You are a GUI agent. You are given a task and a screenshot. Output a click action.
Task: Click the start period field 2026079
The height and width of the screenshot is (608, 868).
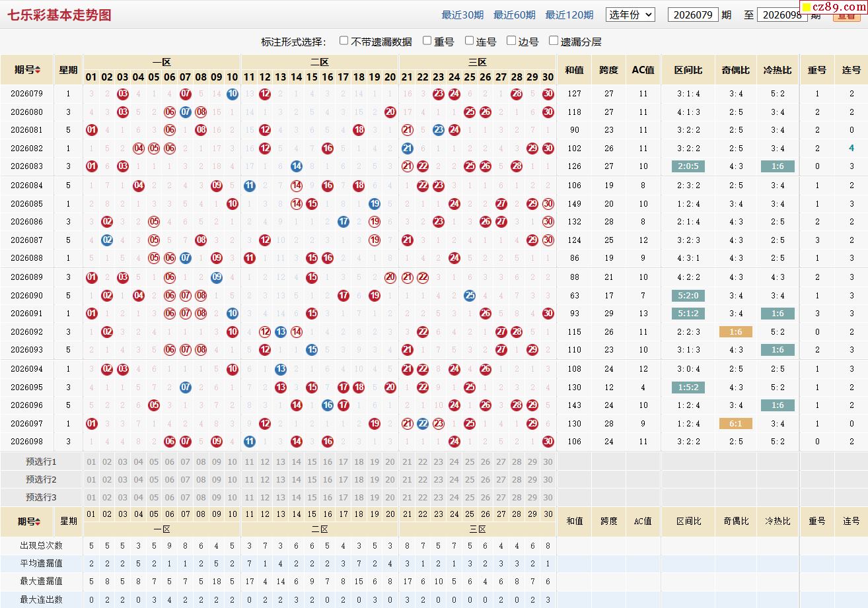[693, 15]
